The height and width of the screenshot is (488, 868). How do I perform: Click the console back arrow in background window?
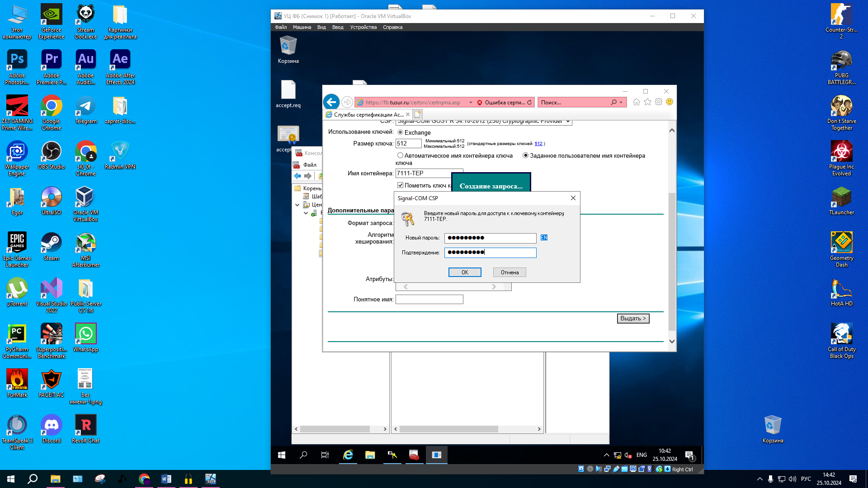[x=297, y=176]
